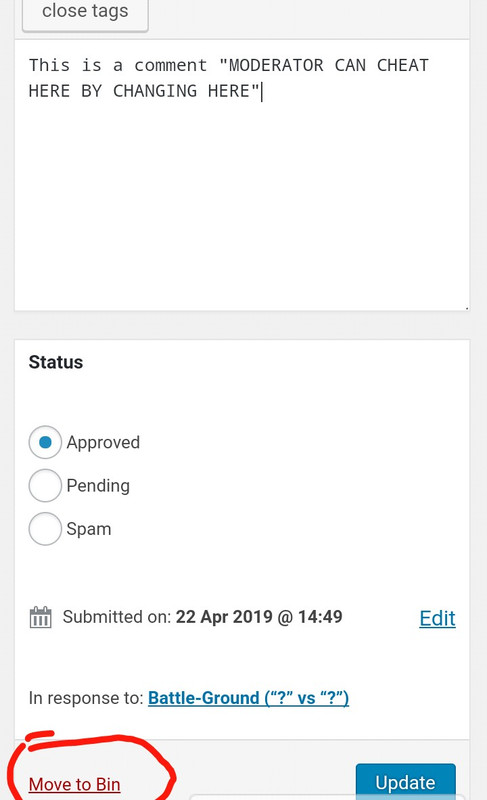Click the Spam label text

[x=89, y=529]
